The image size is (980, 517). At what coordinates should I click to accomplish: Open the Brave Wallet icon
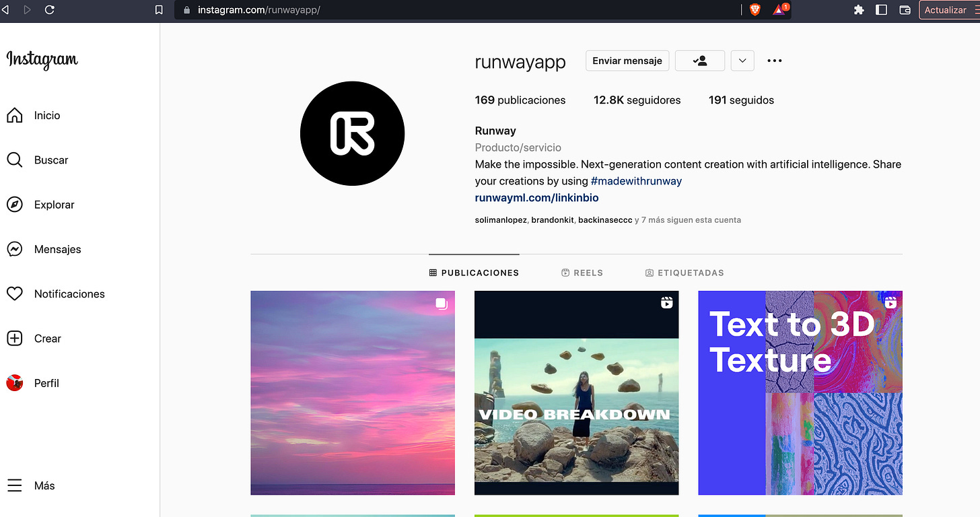pyautogui.click(x=905, y=10)
